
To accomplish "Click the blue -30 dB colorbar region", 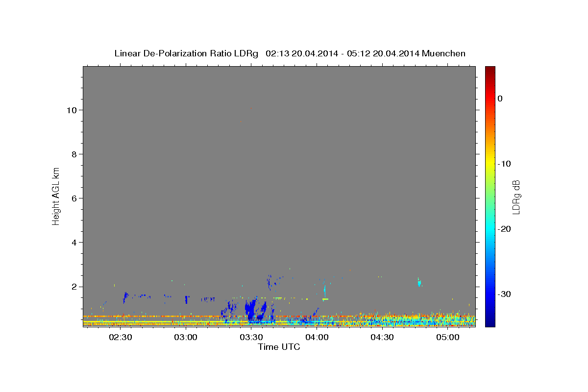I will 490,294.
